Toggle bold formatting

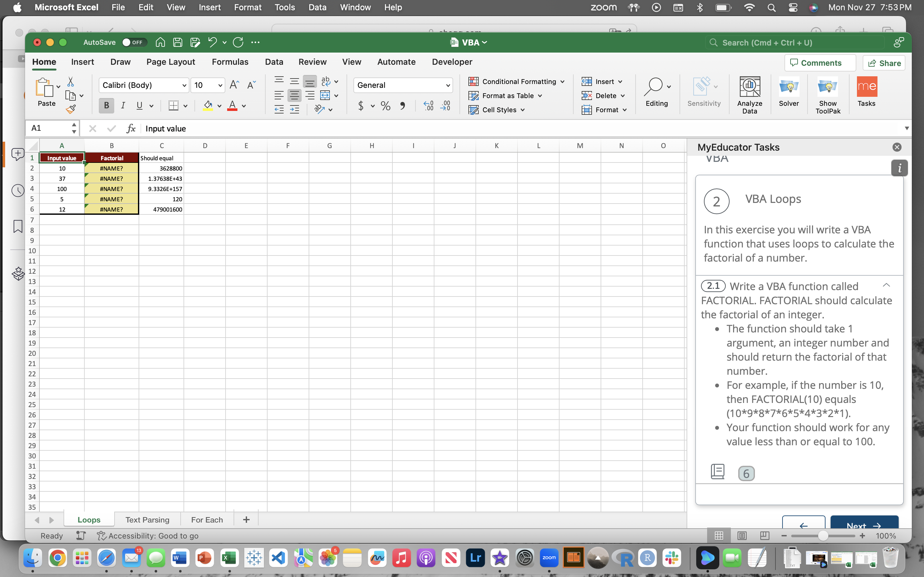[106, 106]
